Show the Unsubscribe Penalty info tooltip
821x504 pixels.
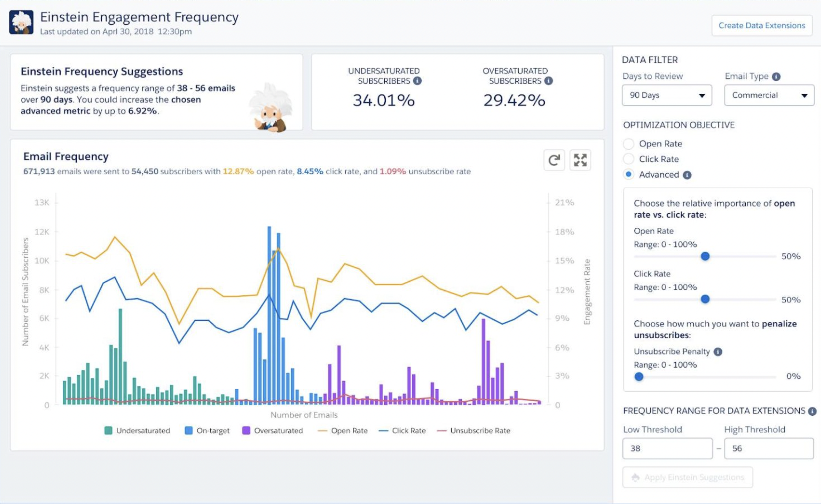(x=718, y=352)
